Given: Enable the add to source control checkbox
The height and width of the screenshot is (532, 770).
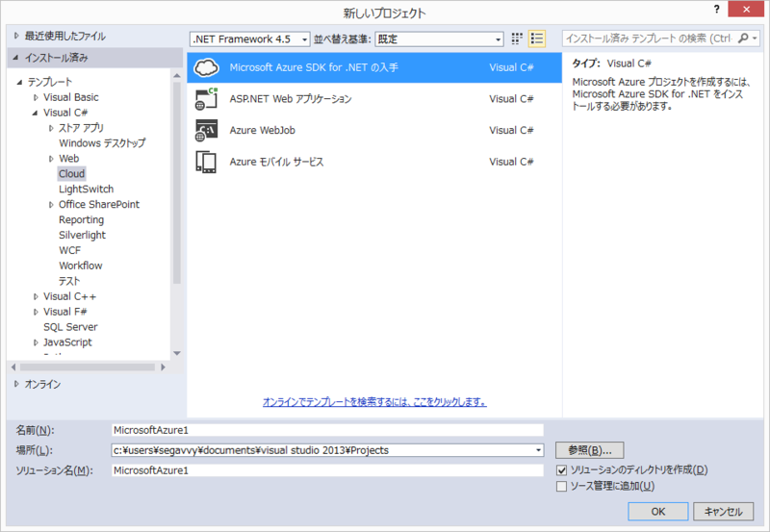Looking at the screenshot, I should click(x=562, y=487).
